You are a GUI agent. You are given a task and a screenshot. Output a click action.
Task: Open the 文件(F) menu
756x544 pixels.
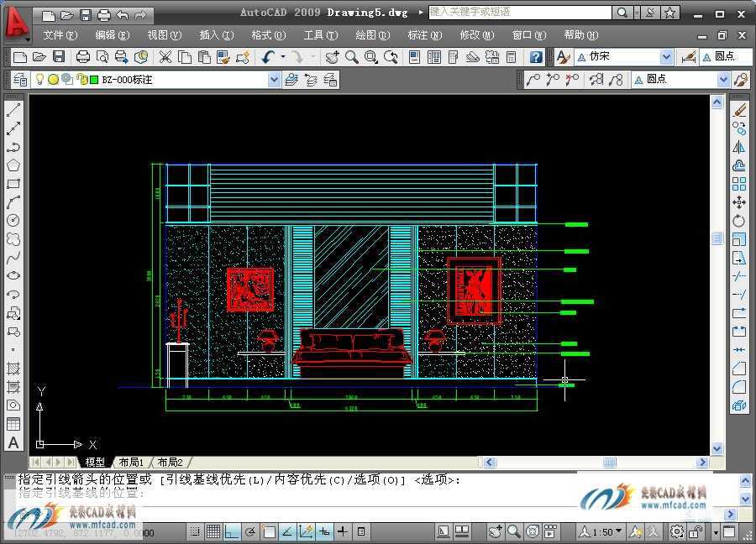tap(60, 35)
